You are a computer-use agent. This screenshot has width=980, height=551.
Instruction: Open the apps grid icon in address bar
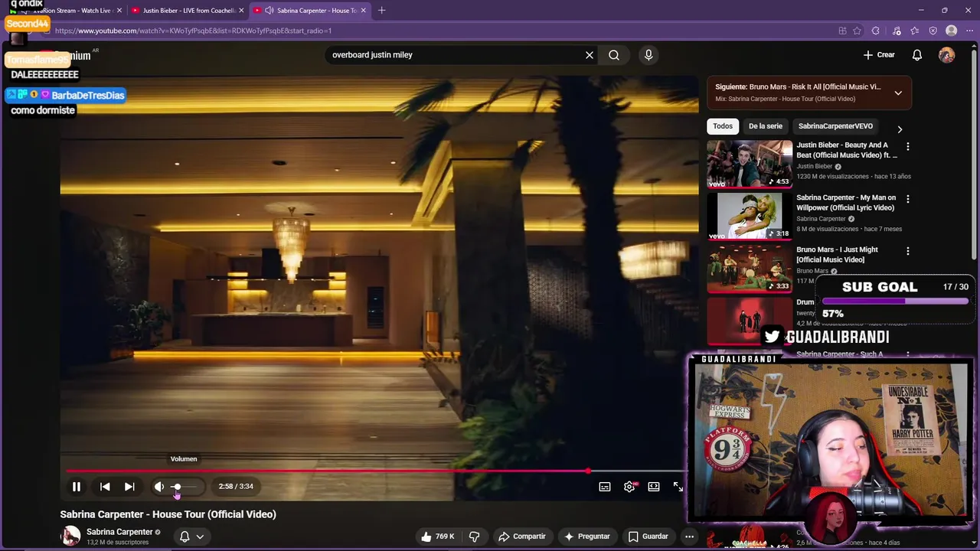coord(842,31)
